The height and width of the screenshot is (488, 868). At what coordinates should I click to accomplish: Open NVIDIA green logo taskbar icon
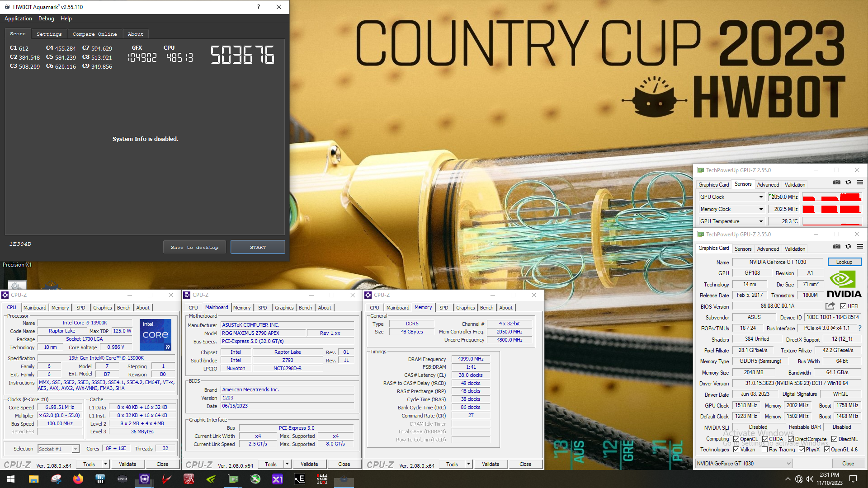tap(211, 479)
